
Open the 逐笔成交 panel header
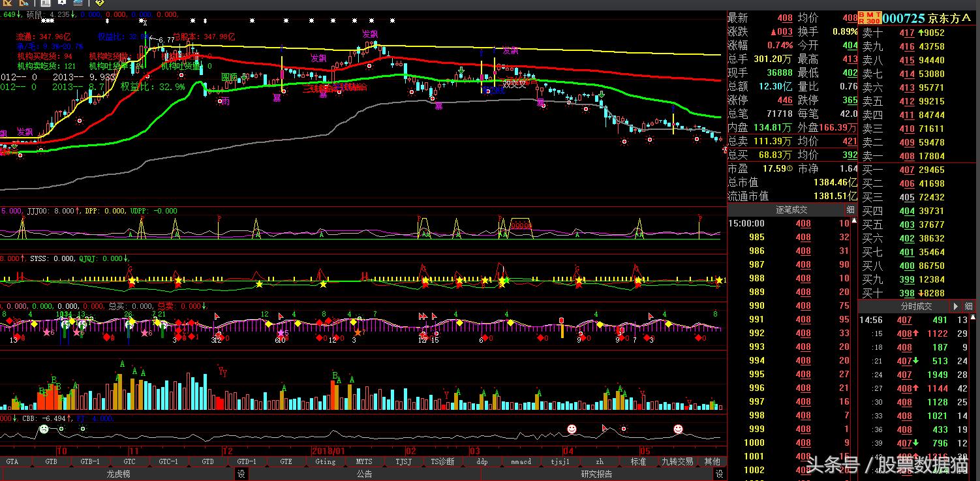(791, 209)
